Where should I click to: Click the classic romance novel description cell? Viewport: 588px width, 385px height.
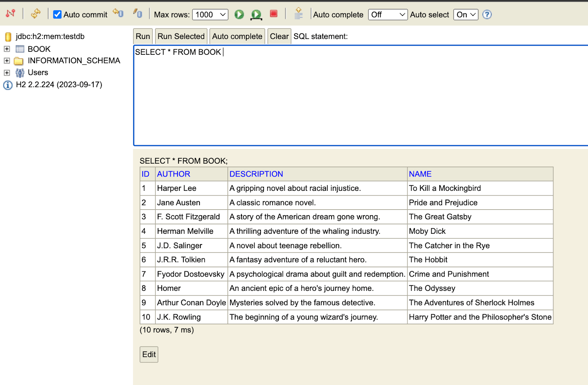point(318,203)
